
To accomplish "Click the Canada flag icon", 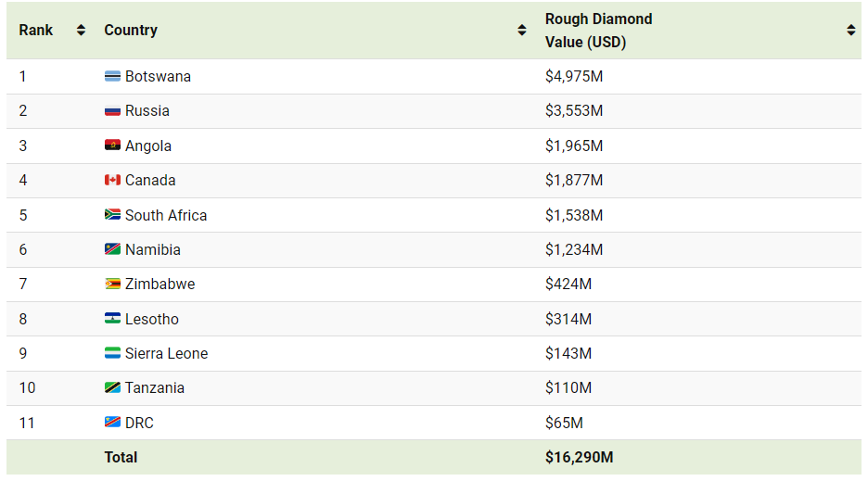I will [x=112, y=180].
